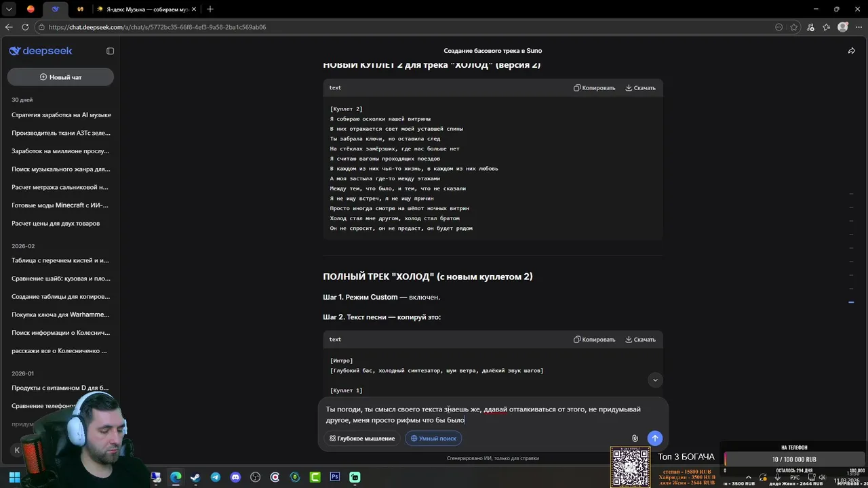Copy the Куплет 2 code block
The image size is (868, 488).
click(594, 88)
